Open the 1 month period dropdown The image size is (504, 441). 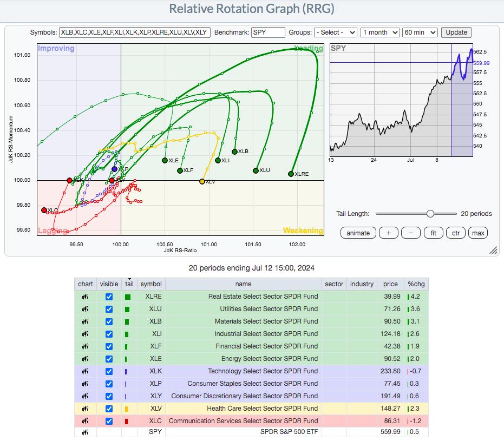click(x=379, y=32)
